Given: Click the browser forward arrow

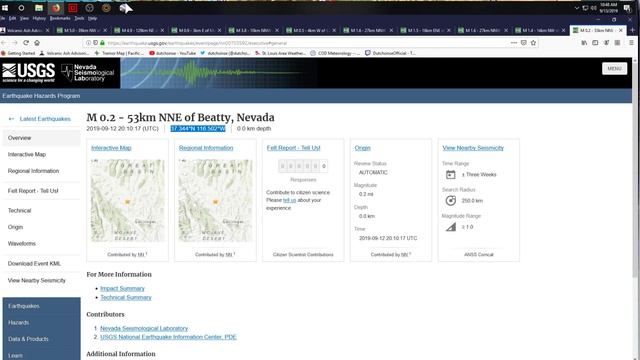Looking at the screenshot, I should tap(15, 42).
